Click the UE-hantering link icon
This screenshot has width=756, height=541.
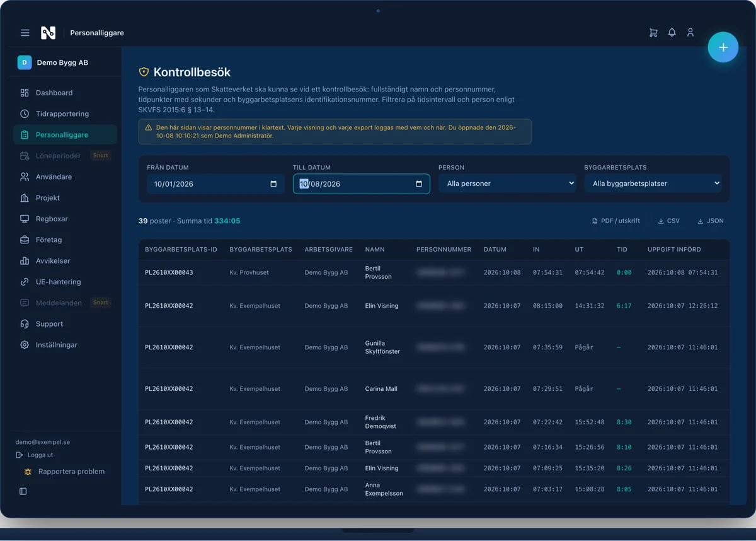[x=25, y=282]
